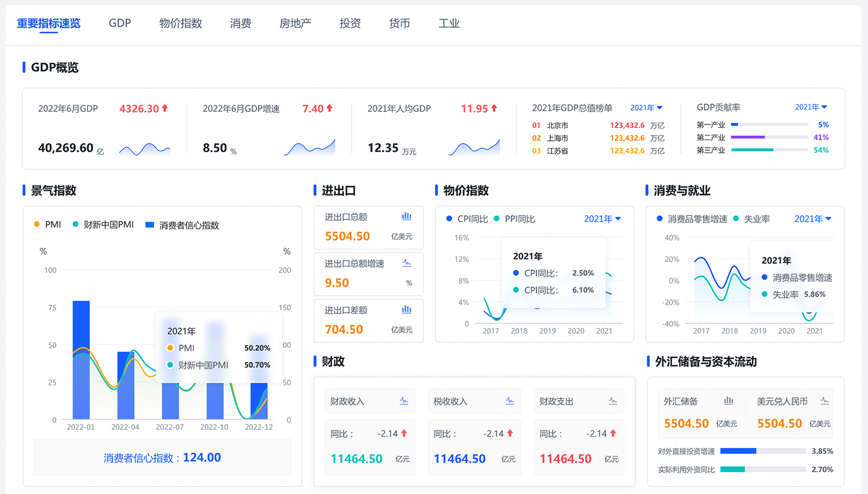Screen dimensions: 868x494
Task: Toggle PMI series in chart legend
Action: click(47, 225)
